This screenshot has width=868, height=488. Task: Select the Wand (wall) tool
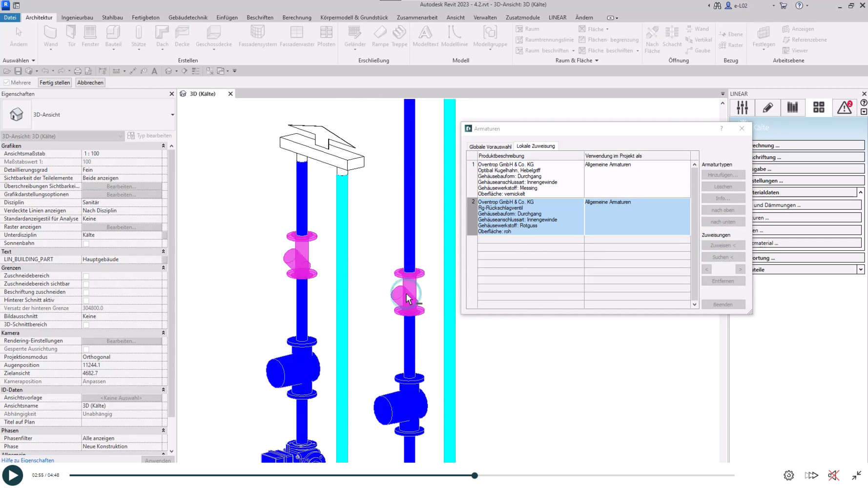click(x=50, y=37)
